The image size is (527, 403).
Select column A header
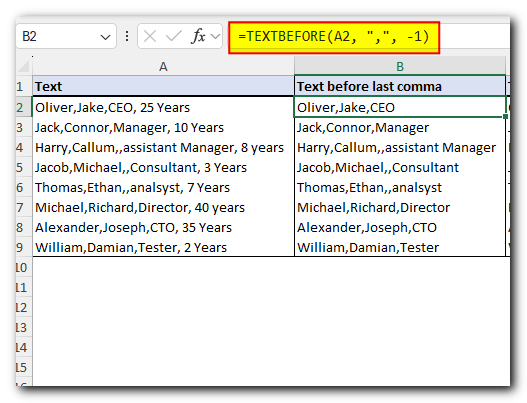pyautogui.click(x=163, y=67)
